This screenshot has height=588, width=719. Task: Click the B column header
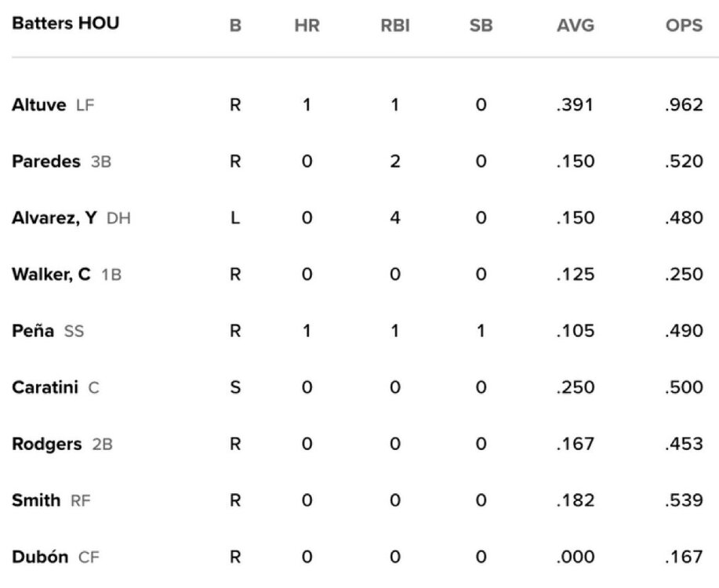point(235,25)
